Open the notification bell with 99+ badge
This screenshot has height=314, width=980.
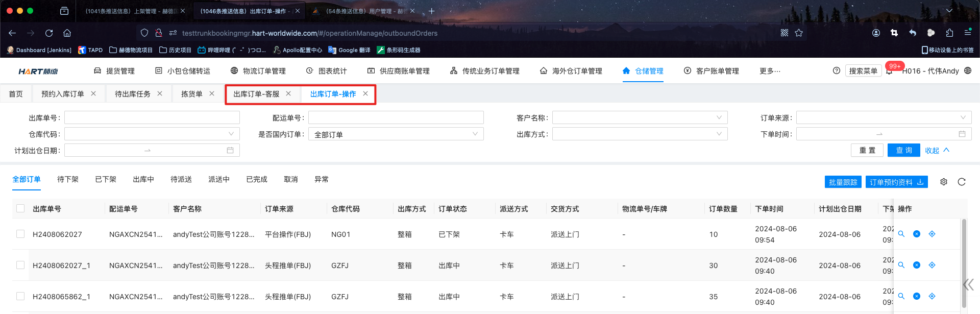click(x=889, y=71)
